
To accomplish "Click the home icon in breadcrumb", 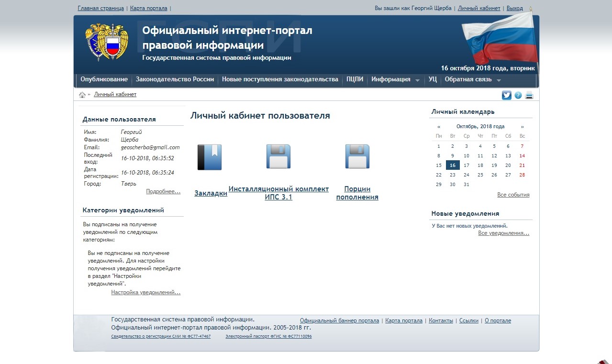I will coord(82,95).
